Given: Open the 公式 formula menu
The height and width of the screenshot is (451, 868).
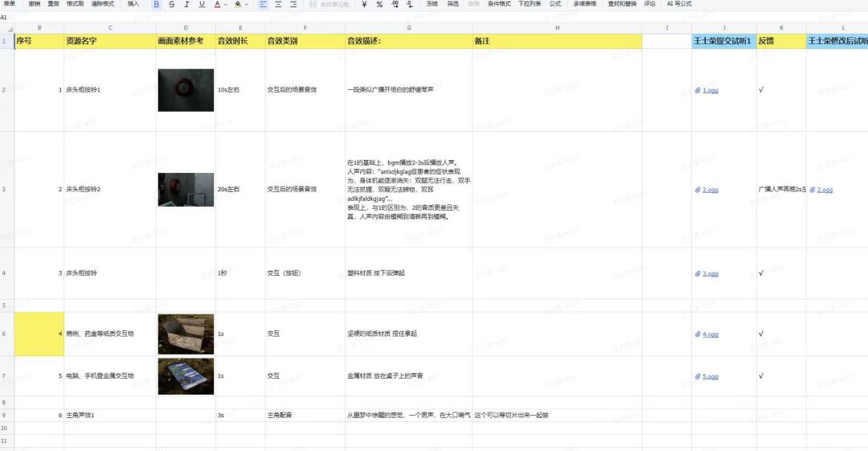Looking at the screenshot, I should [555, 4].
